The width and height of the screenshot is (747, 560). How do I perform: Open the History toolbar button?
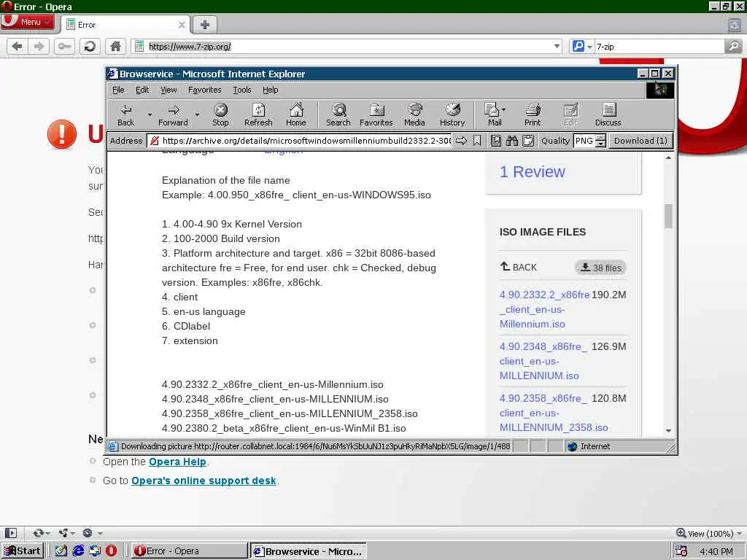452,115
